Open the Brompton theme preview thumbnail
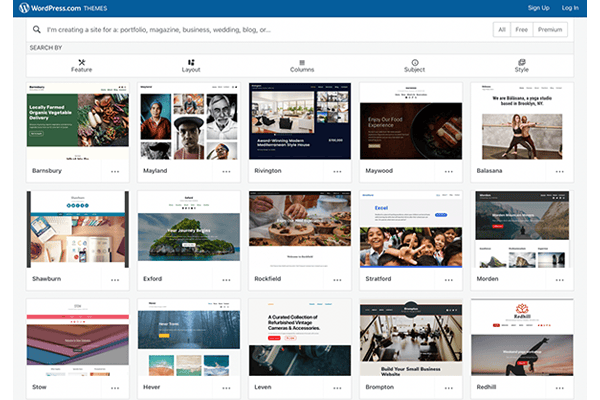The width and height of the screenshot is (600, 400). 411,338
